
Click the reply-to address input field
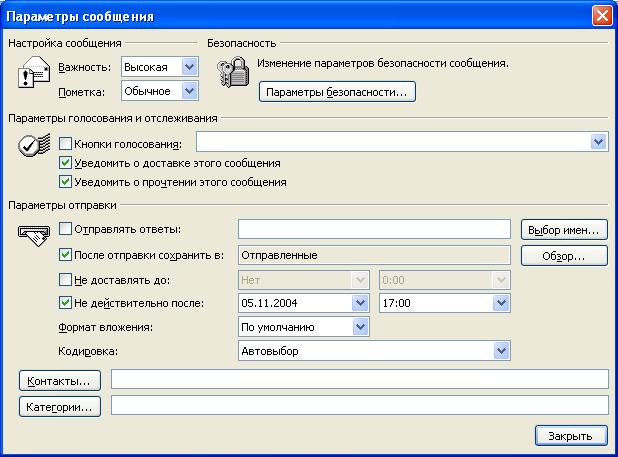point(374,229)
